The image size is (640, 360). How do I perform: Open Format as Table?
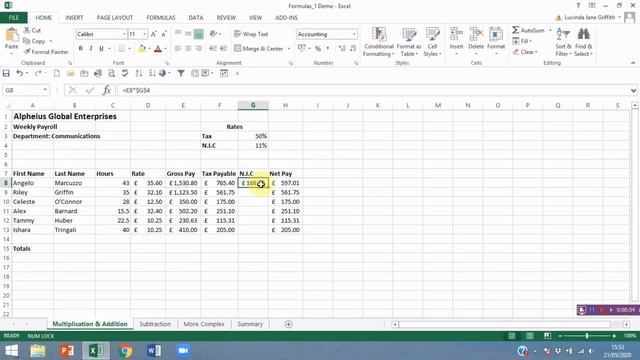[x=409, y=42]
